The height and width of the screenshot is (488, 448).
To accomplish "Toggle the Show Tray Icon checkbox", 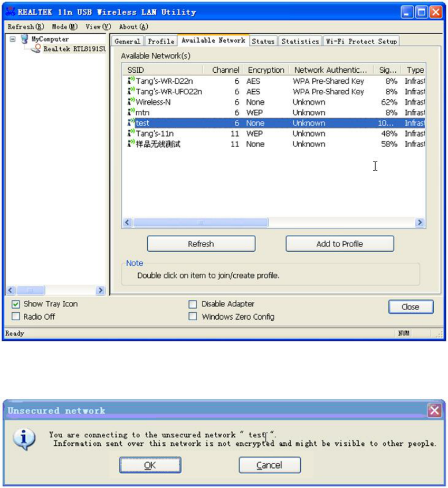I will [x=15, y=304].
